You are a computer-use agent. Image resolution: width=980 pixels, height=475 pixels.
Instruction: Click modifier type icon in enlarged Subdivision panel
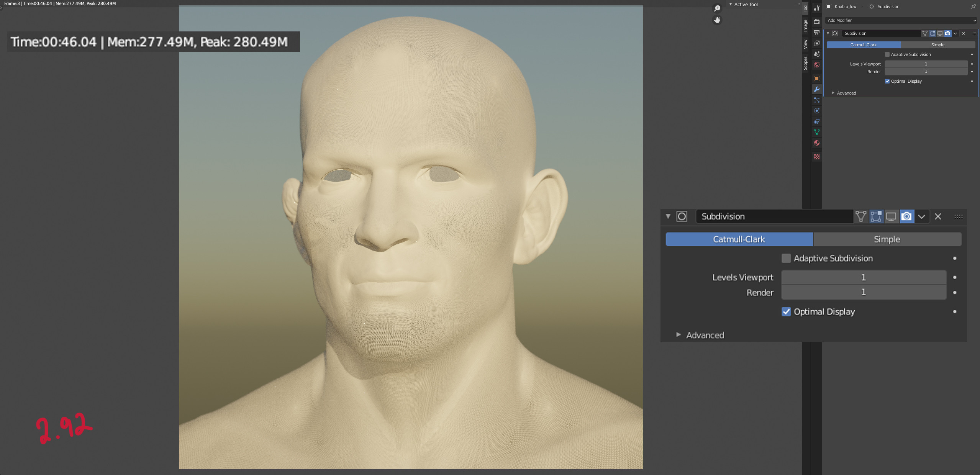coord(682,216)
